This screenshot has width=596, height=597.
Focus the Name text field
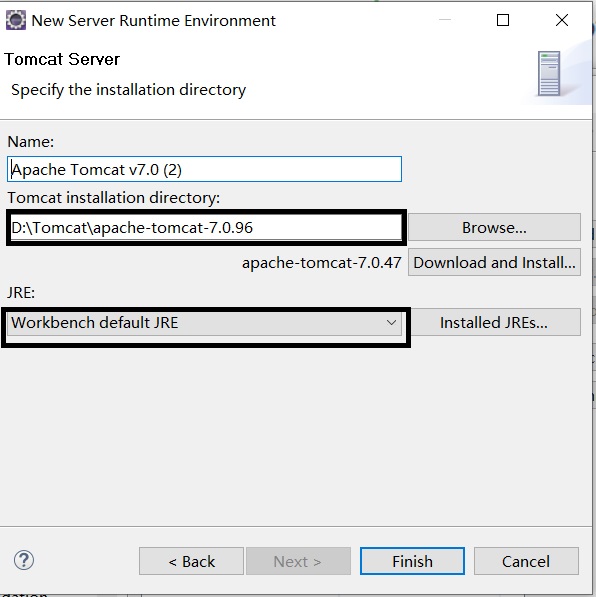tap(205, 169)
